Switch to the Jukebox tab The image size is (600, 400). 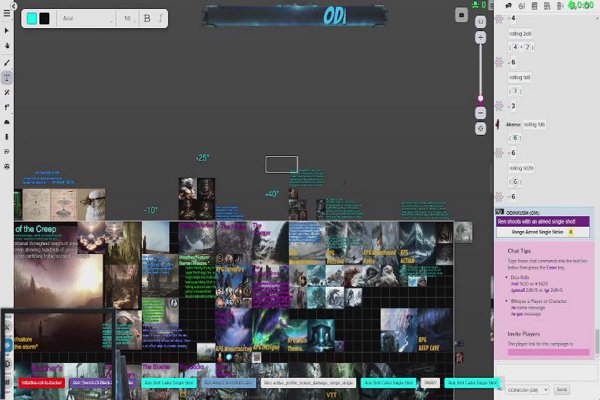tap(560, 6)
